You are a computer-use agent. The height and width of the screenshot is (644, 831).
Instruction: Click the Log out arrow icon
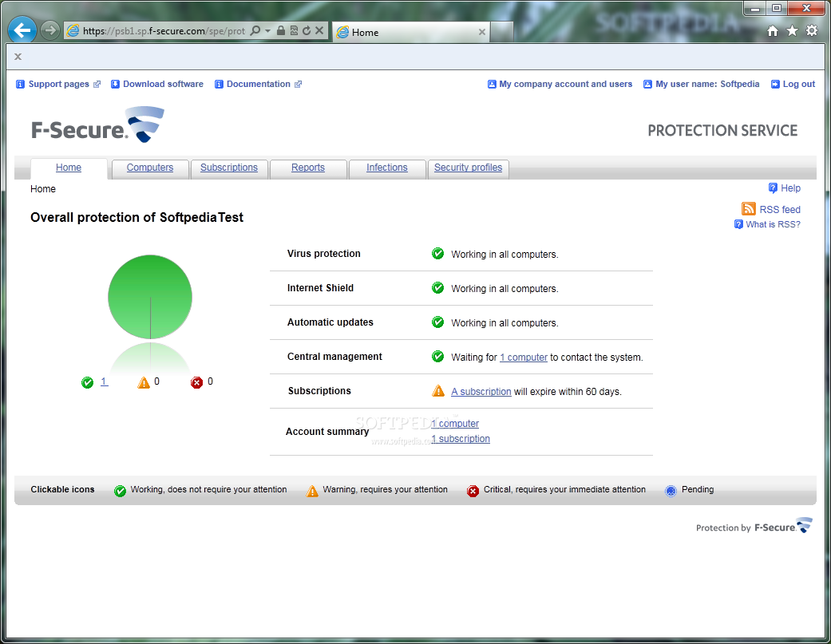775,85
